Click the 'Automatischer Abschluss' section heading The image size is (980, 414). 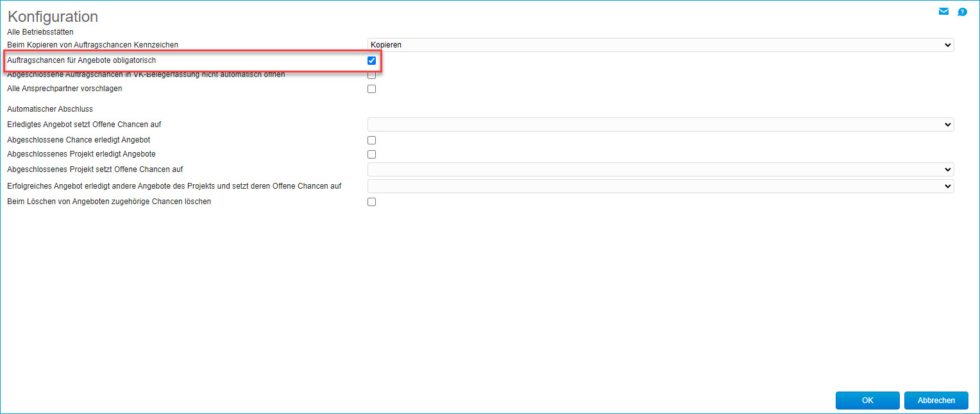click(50, 109)
